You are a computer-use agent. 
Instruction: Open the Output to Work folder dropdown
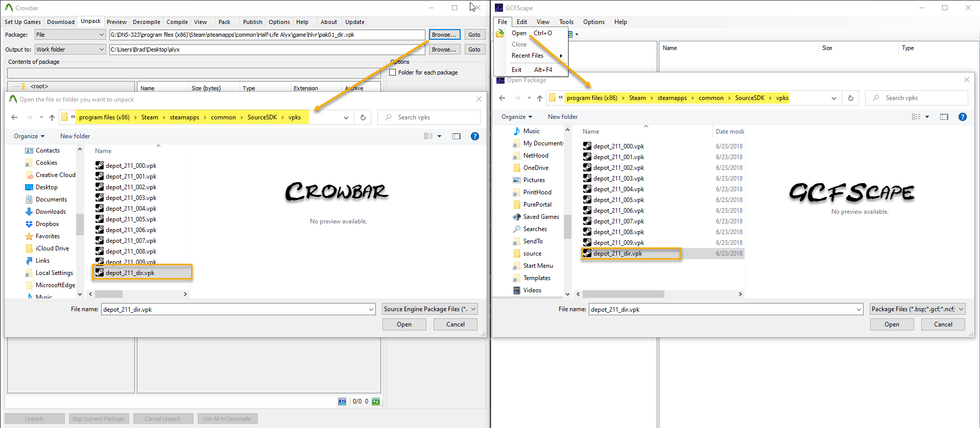[x=70, y=49]
